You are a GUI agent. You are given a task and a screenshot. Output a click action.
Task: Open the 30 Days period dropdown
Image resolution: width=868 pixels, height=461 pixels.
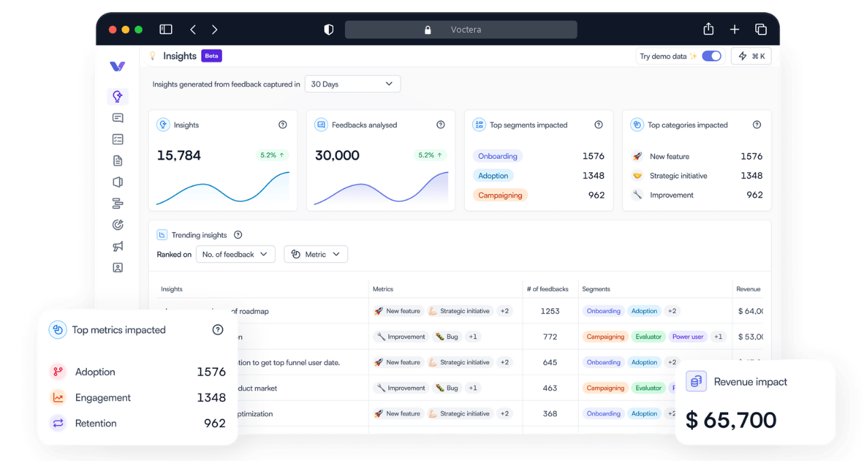click(352, 84)
